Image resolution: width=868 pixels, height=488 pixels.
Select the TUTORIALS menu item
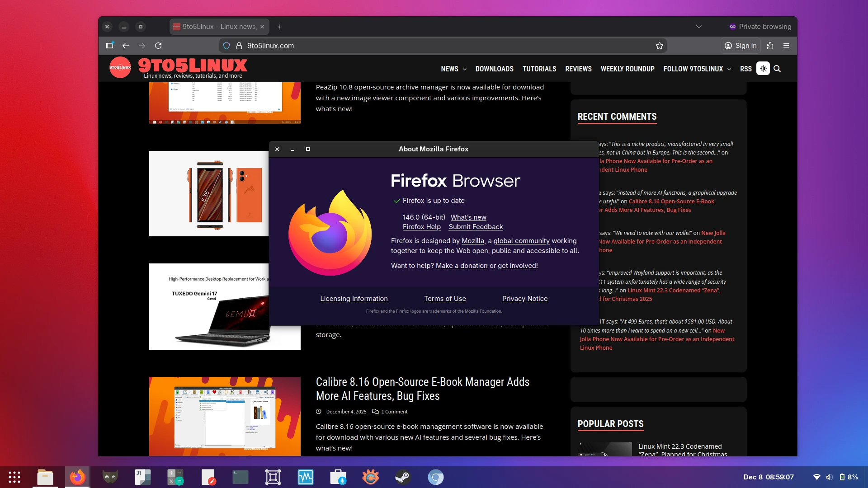coord(539,69)
